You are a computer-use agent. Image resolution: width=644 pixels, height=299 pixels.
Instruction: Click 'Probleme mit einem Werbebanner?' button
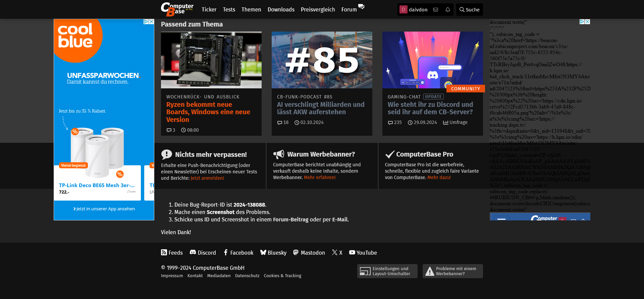[x=453, y=271]
